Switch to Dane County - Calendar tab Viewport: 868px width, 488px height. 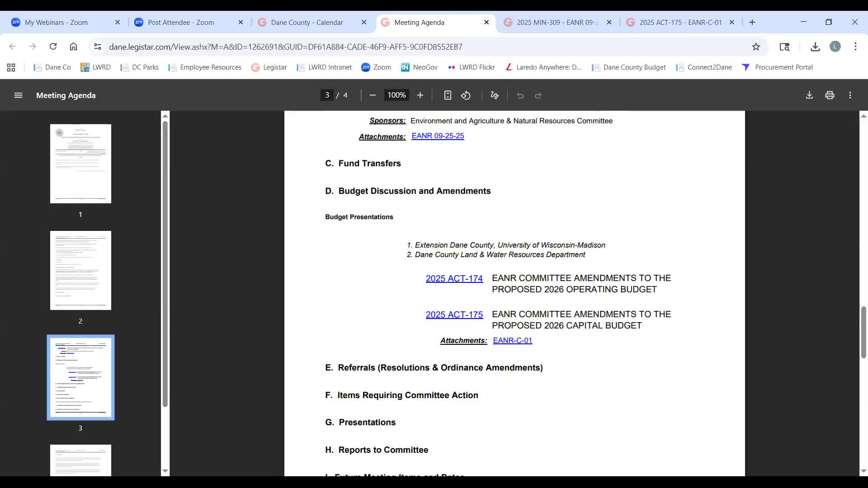307,22
